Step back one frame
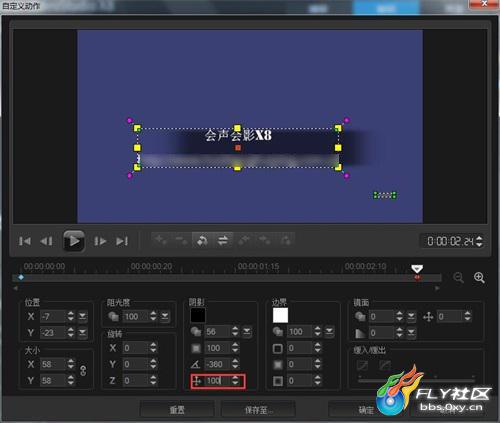Image resolution: width=500 pixels, height=423 pixels. click(x=46, y=241)
